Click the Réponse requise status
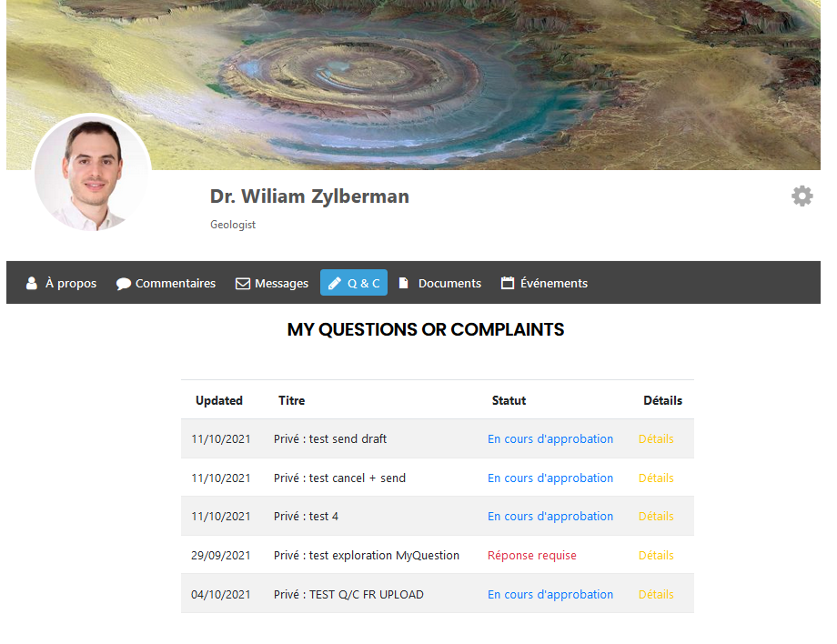Viewport: 837px width, 644px height. (x=531, y=556)
